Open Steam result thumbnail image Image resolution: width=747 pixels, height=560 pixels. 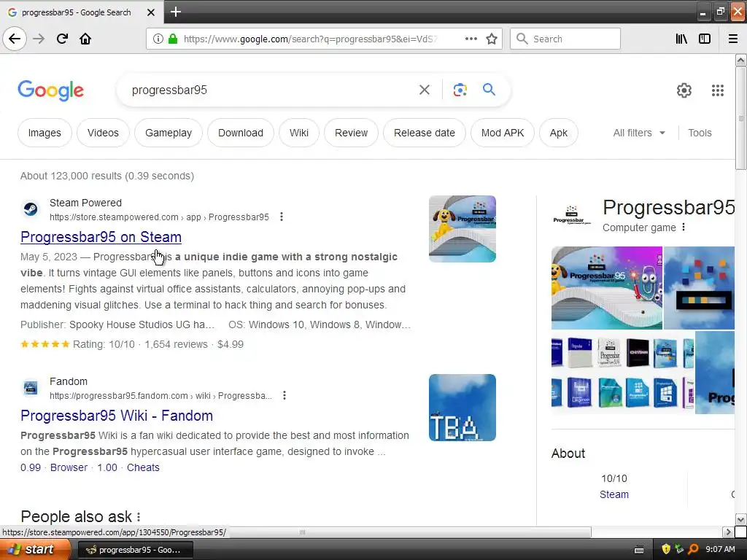click(462, 229)
